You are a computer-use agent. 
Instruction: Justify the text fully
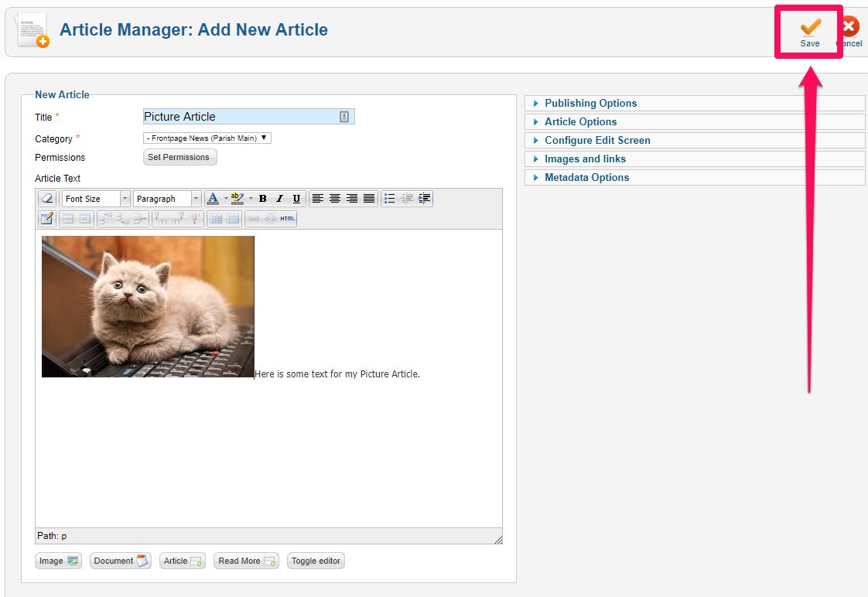(369, 198)
